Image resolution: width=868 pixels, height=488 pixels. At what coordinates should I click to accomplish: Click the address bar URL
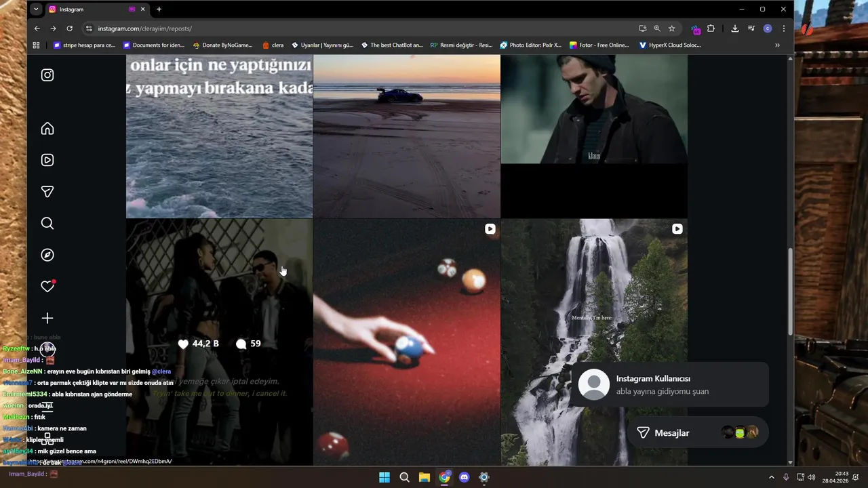pos(144,28)
